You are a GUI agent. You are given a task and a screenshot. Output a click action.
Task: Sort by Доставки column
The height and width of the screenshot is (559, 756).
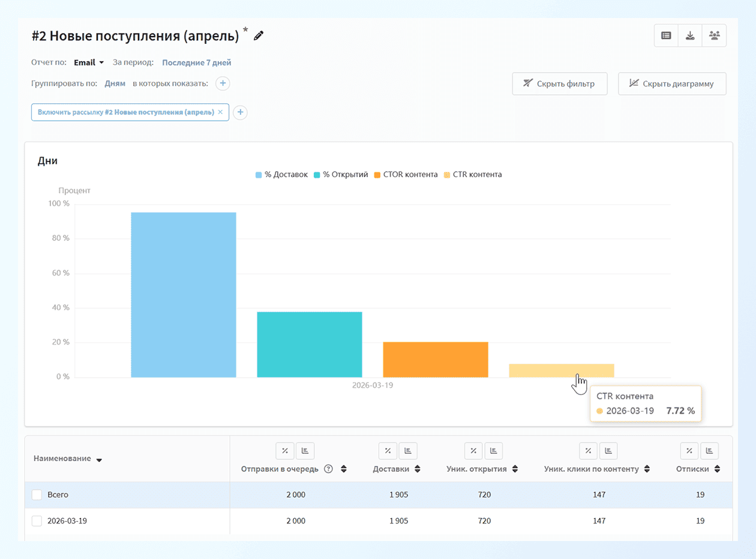coord(417,469)
